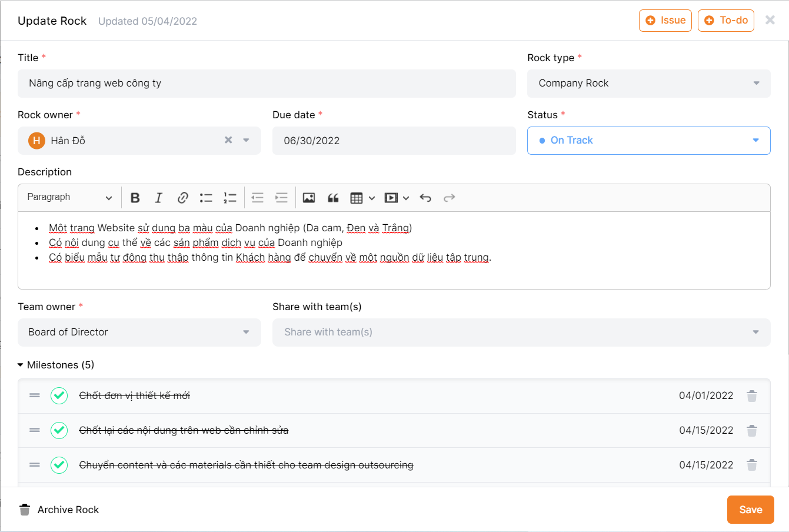
Task: Archive this Rock
Action: tap(59, 510)
